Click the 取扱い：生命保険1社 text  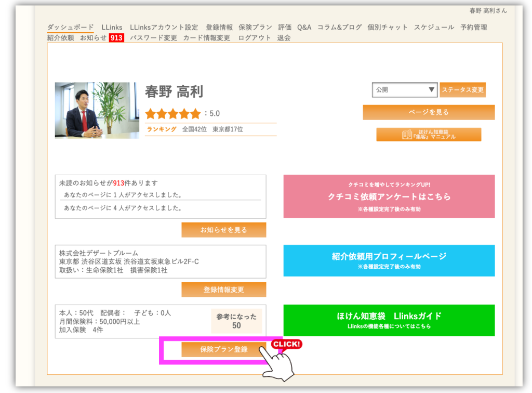91,270
